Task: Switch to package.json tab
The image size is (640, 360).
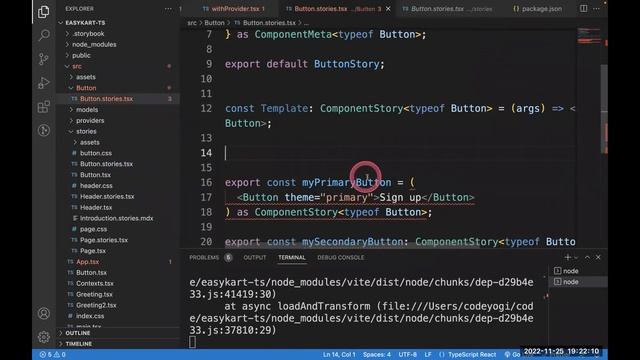Action: [x=537, y=9]
